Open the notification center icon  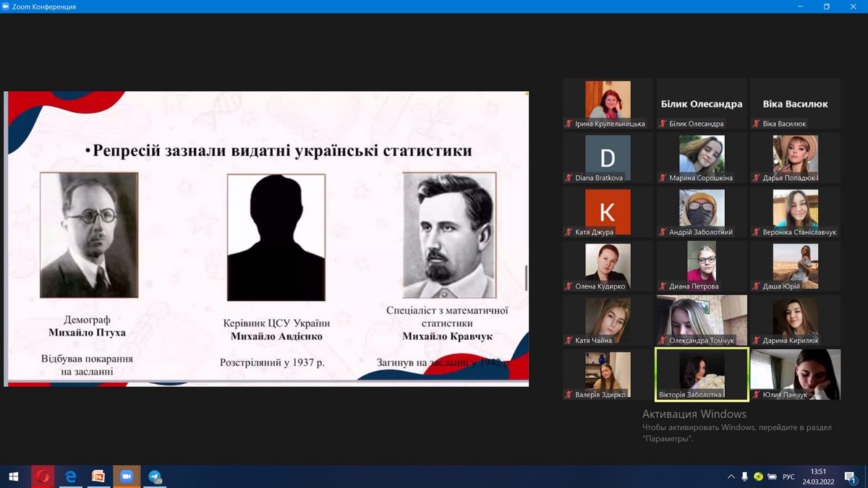[x=851, y=476]
